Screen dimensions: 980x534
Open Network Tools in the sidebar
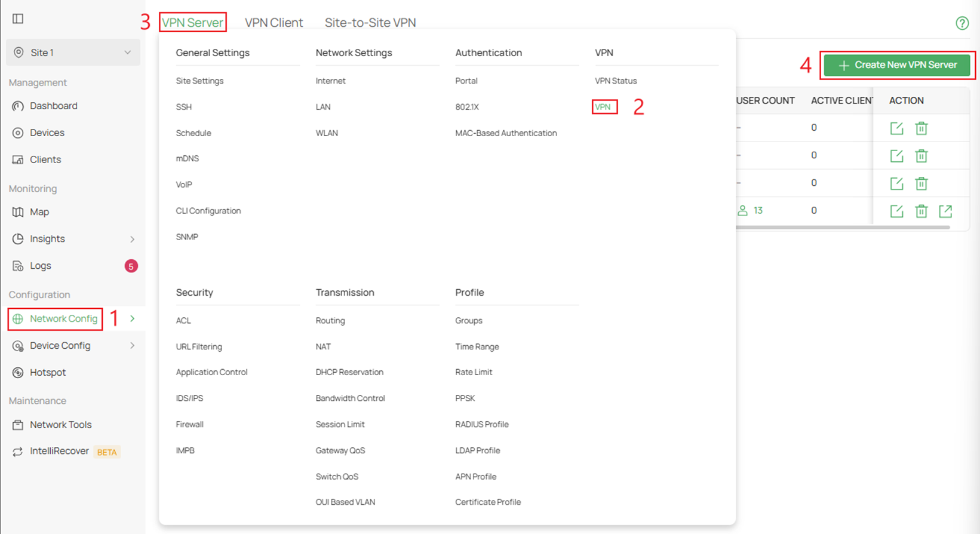pos(61,425)
